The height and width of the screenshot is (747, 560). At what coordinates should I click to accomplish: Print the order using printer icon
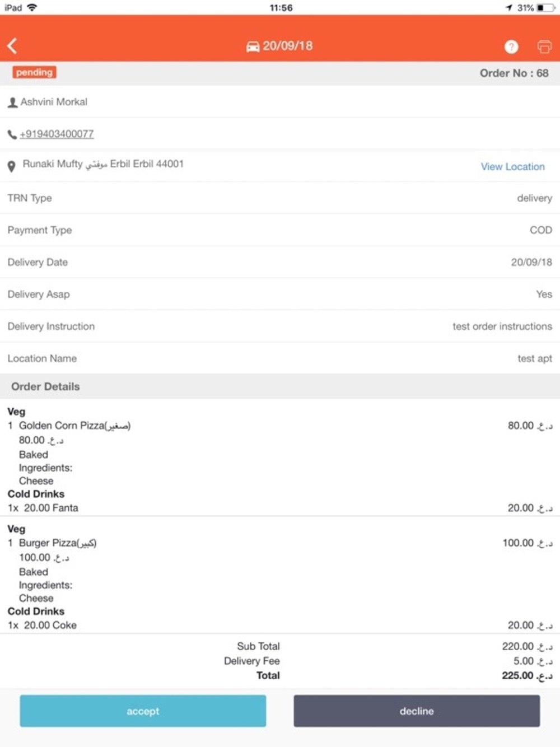(544, 47)
